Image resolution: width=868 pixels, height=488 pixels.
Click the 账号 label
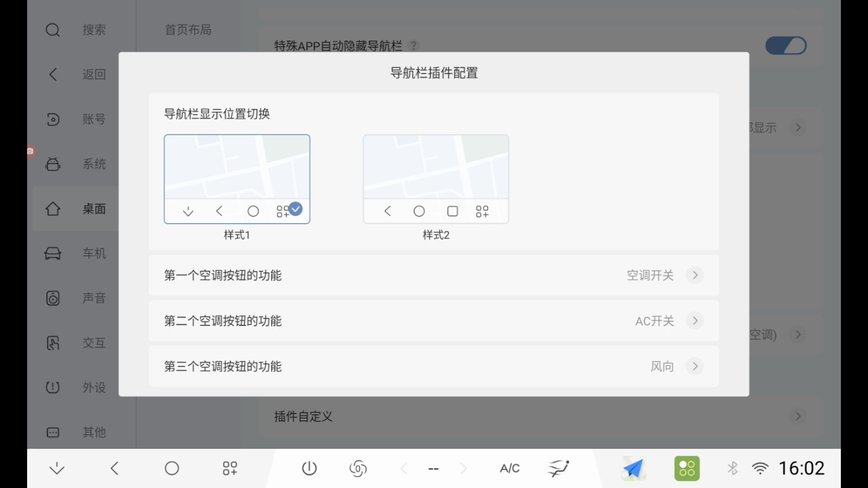pos(94,119)
